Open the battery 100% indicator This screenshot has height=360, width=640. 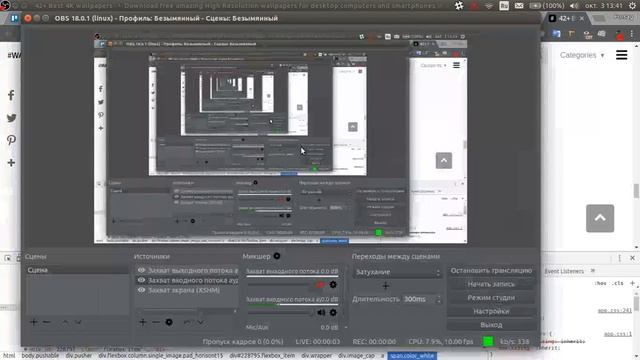pos(547,6)
